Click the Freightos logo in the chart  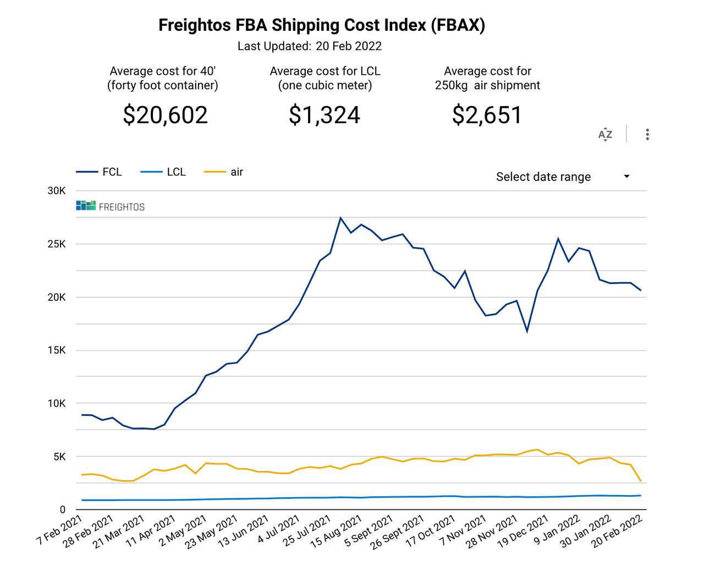click(x=111, y=206)
